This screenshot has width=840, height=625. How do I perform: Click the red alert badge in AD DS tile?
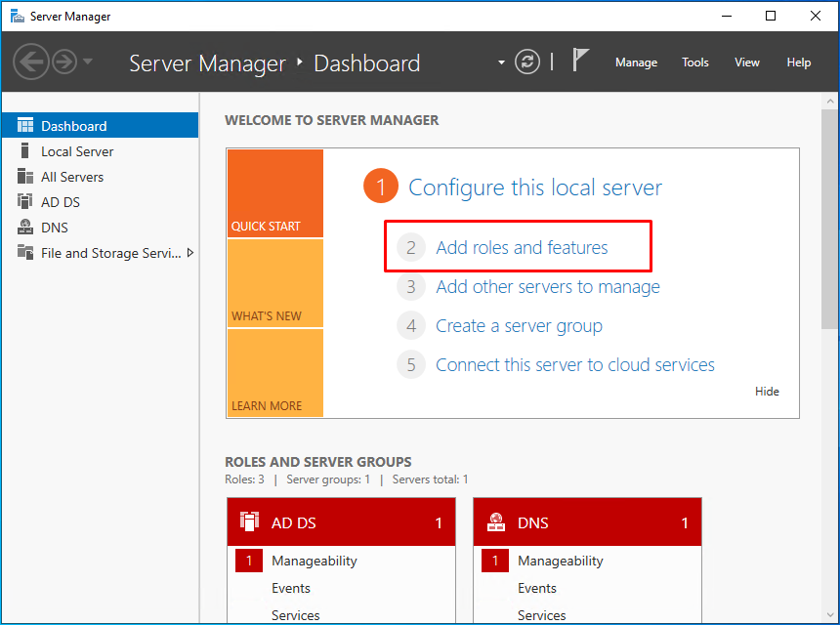click(248, 561)
